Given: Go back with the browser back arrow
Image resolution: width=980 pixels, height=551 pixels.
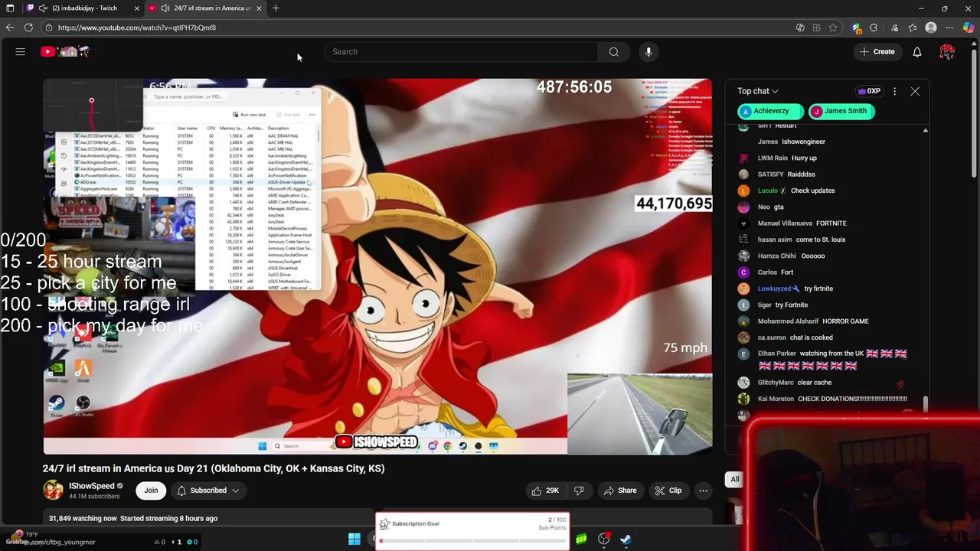Looking at the screenshot, I should [10, 28].
